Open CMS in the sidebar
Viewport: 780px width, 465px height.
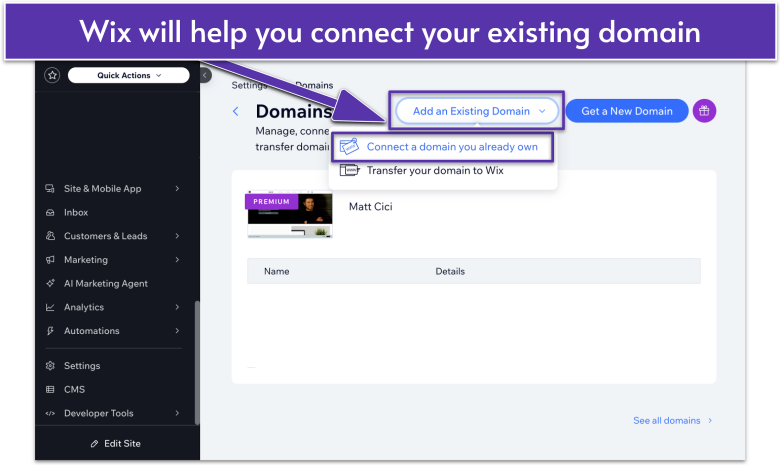74,389
